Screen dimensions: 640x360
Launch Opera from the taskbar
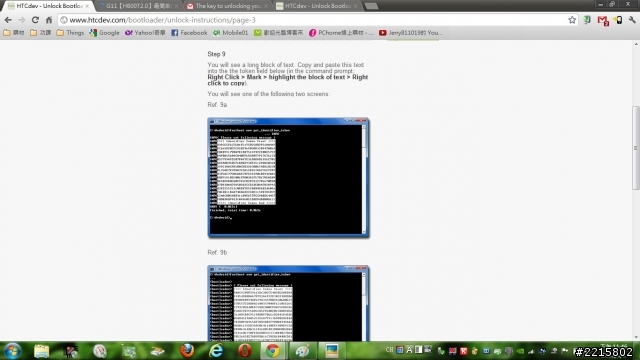pos(245,351)
